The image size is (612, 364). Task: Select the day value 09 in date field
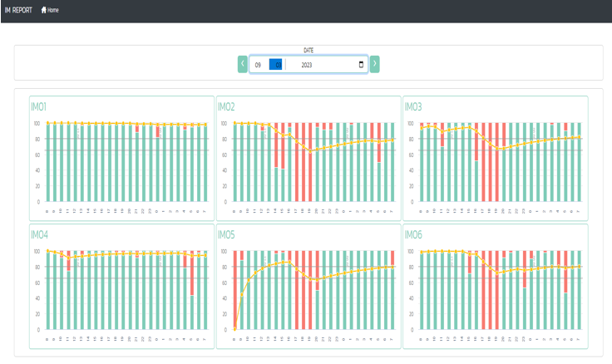pos(259,64)
